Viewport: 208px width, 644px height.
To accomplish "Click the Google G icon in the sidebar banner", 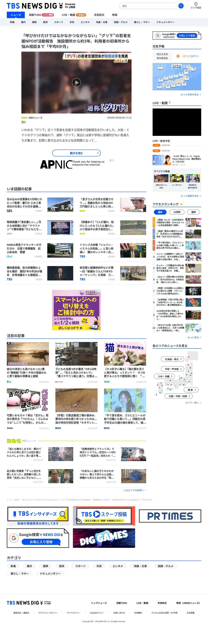I will pyautogui.click(x=157, y=35).
